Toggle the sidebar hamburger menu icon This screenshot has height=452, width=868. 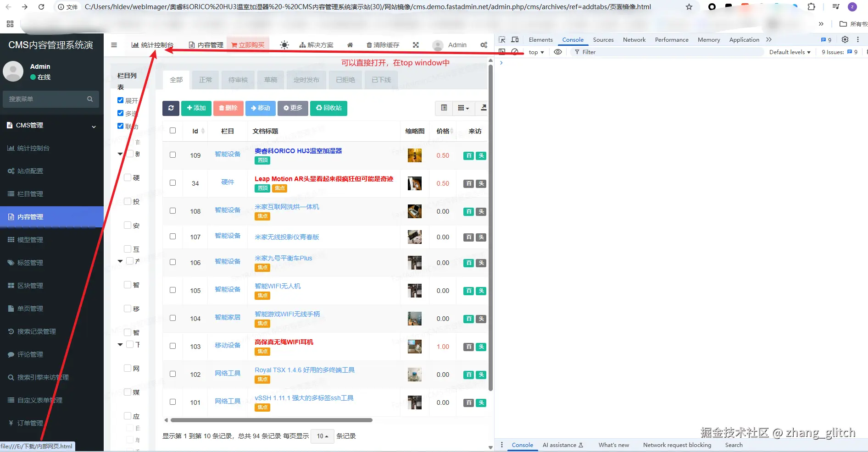[x=114, y=45]
